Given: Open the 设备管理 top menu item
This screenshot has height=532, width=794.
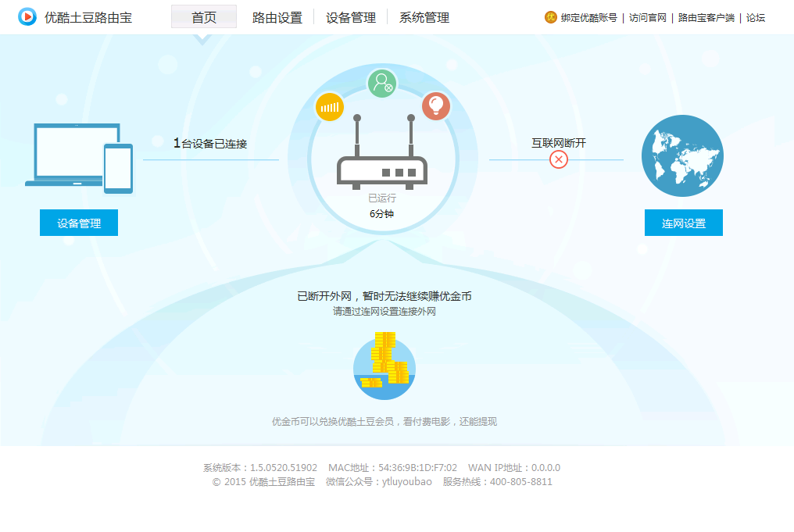Looking at the screenshot, I should 351,18.
